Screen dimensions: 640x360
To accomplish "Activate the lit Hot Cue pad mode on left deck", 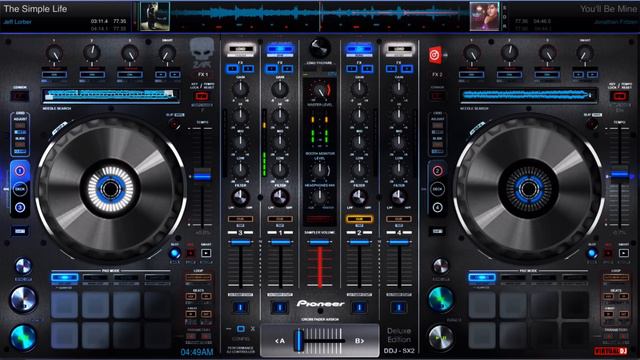I will [x=64, y=278].
